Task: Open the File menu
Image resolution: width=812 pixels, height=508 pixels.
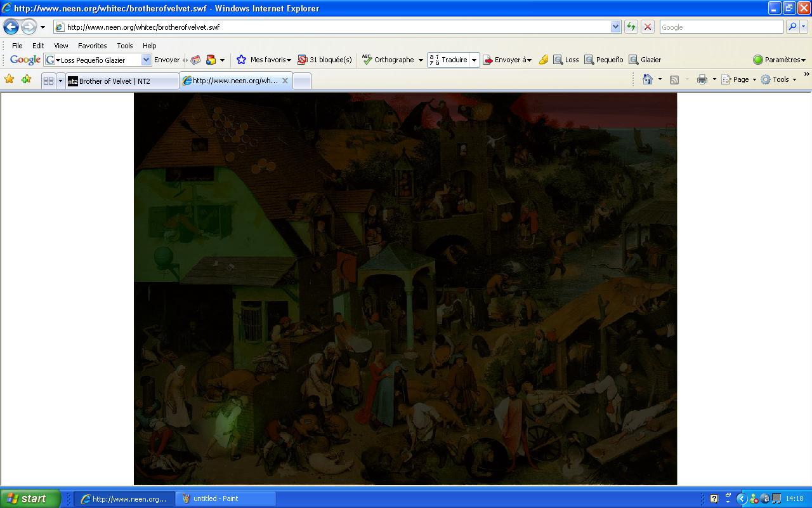Action: (x=17, y=46)
